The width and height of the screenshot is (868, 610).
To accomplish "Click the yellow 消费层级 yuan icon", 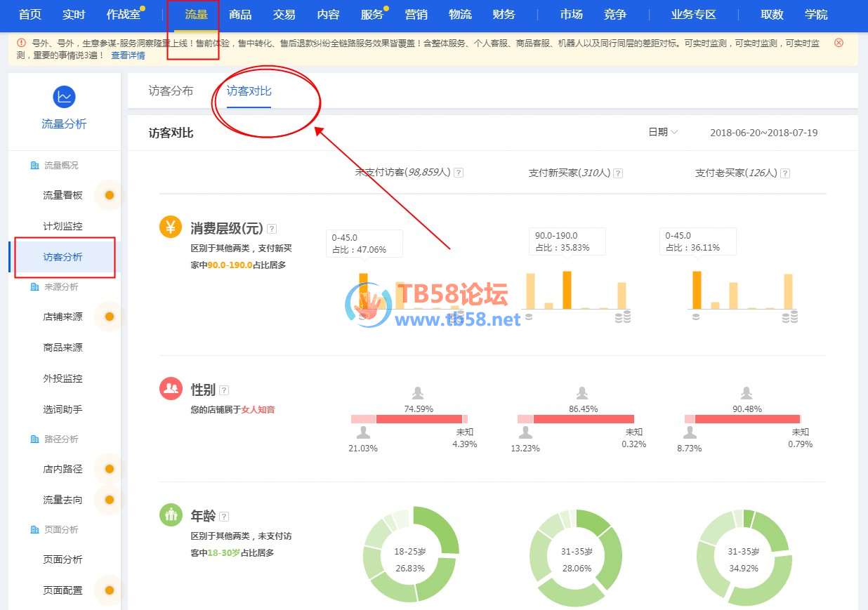I will click(x=171, y=227).
